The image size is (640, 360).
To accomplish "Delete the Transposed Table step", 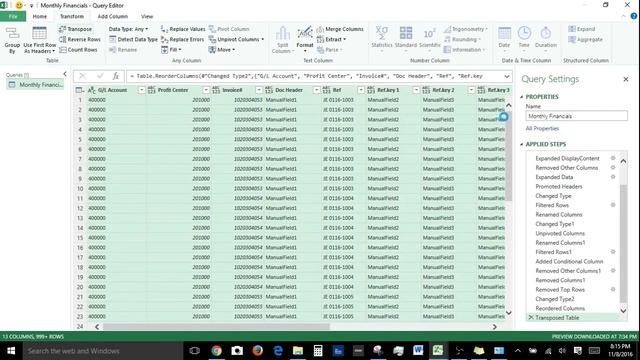I will click(x=531, y=318).
